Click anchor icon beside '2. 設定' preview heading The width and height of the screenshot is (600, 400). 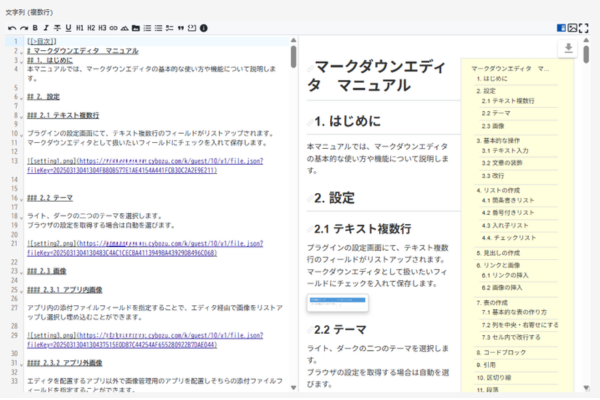310,199
